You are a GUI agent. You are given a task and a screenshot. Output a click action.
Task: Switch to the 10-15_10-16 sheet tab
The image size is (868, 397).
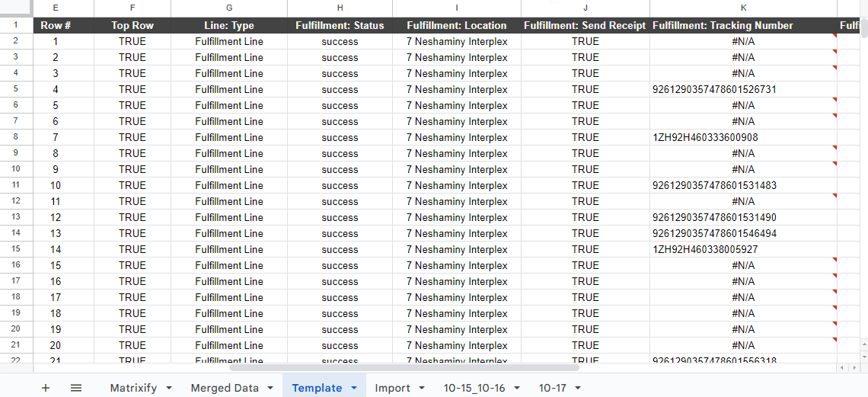(474, 388)
